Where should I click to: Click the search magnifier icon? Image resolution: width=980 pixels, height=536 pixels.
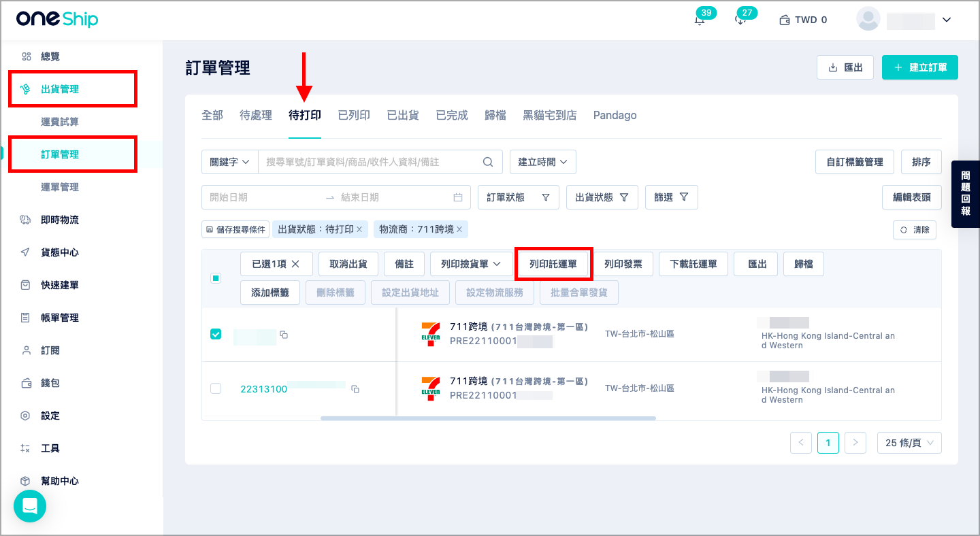488,162
